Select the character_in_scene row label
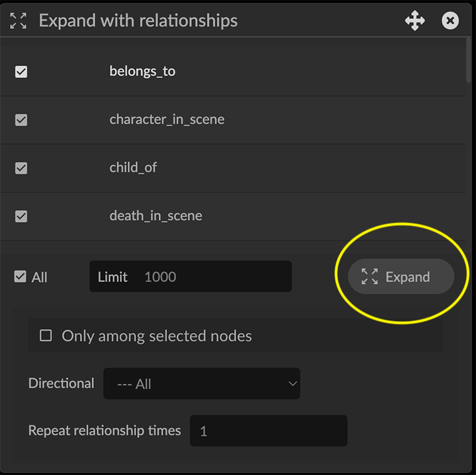The image size is (476, 475). pyautogui.click(x=167, y=120)
